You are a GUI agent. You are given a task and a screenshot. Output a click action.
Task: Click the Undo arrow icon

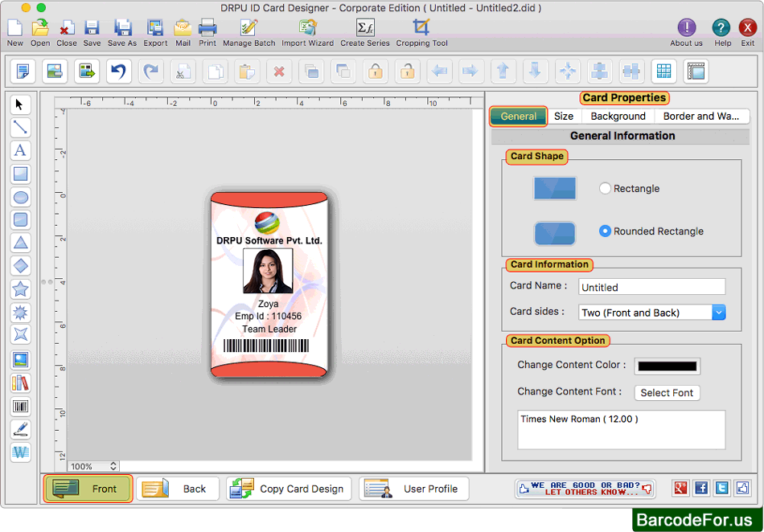118,71
